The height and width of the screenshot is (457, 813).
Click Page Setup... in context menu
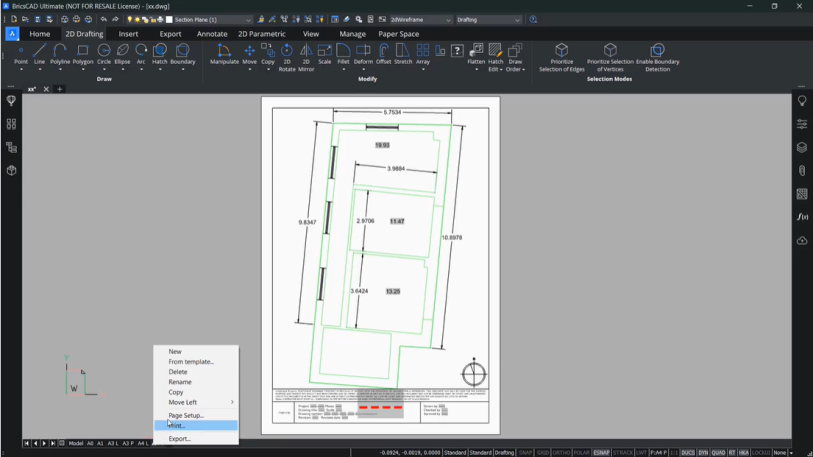tap(186, 415)
